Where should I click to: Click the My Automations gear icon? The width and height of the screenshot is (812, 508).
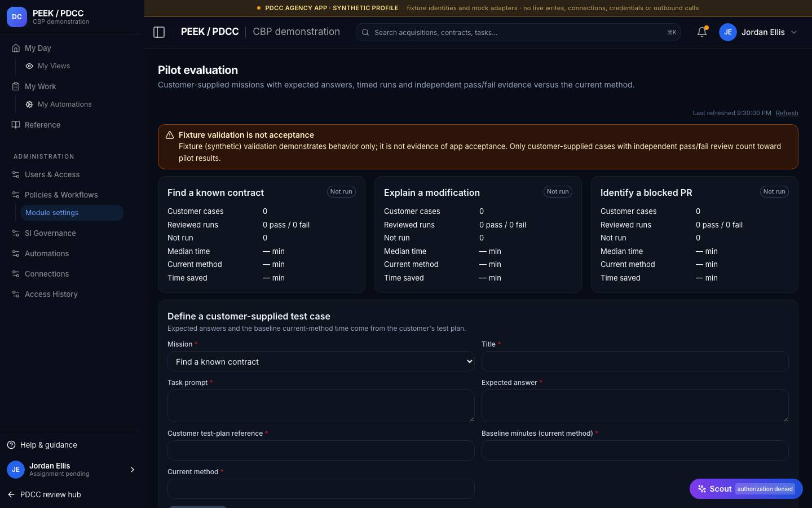pos(29,104)
